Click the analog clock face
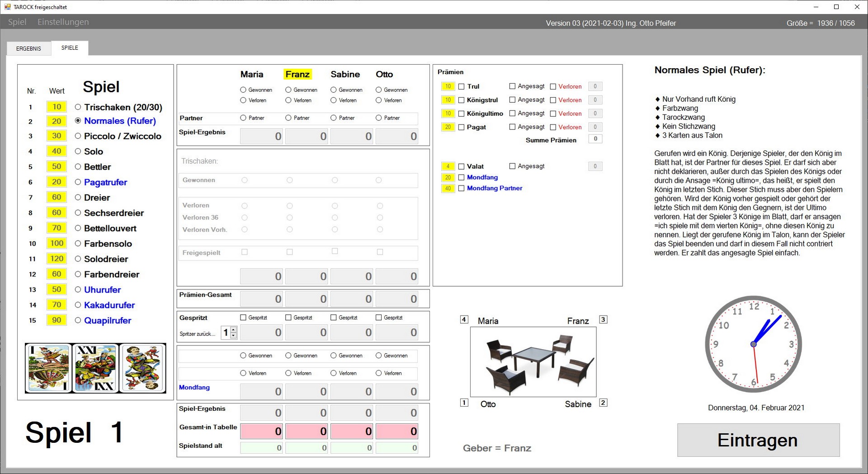The height and width of the screenshot is (474, 868). [x=753, y=344]
